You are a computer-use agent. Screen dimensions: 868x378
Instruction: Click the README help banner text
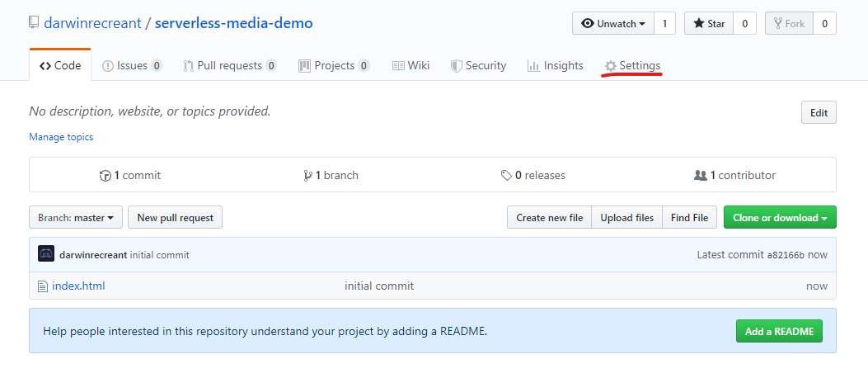[x=265, y=332]
